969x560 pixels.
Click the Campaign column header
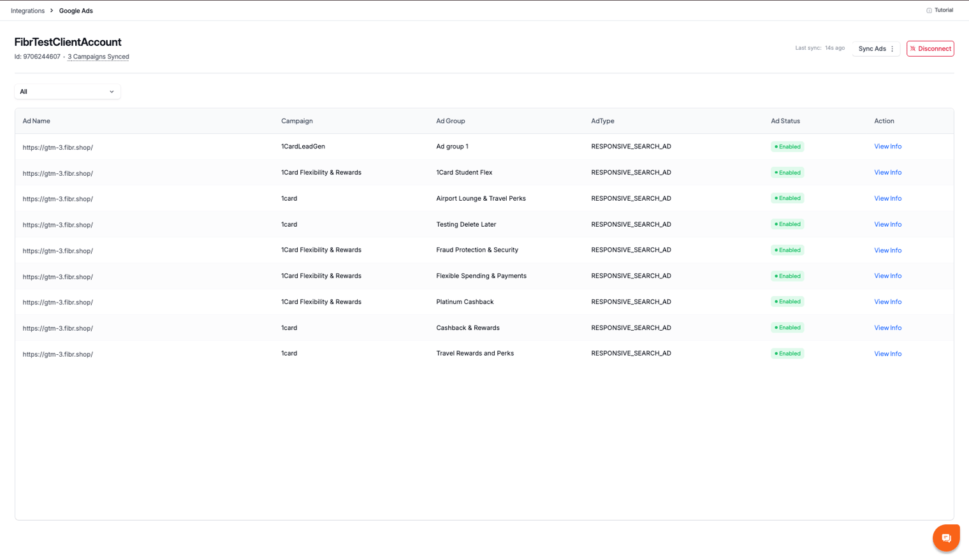pyautogui.click(x=297, y=121)
